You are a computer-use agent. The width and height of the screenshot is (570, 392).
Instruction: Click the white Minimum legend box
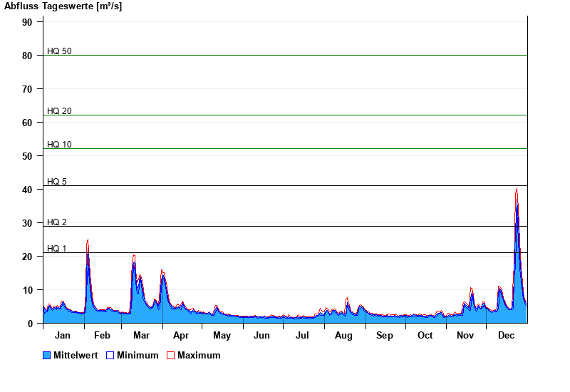tap(110, 355)
